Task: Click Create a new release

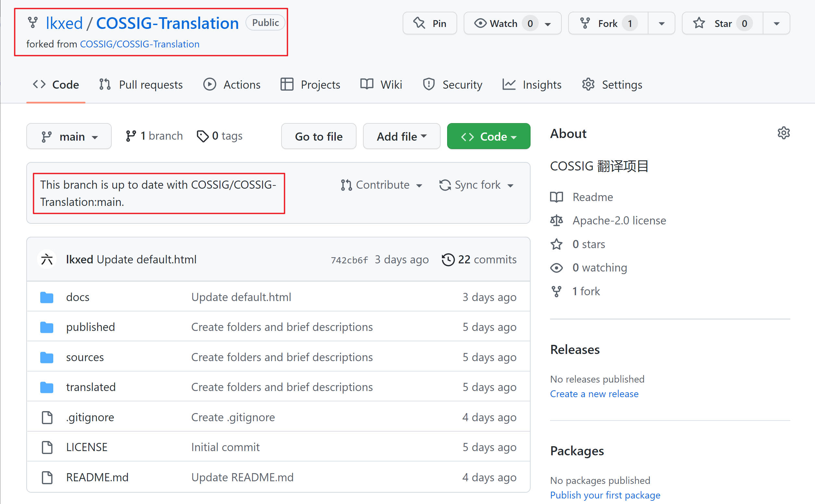Action: click(x=594, y=394)
